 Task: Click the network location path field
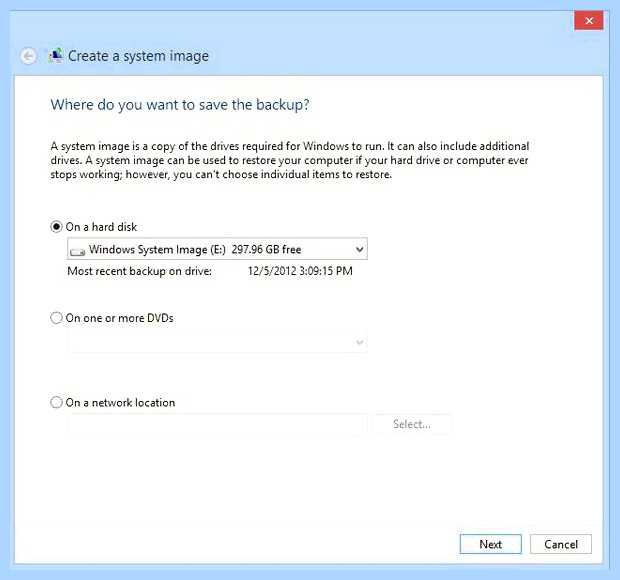coord(217,424)
